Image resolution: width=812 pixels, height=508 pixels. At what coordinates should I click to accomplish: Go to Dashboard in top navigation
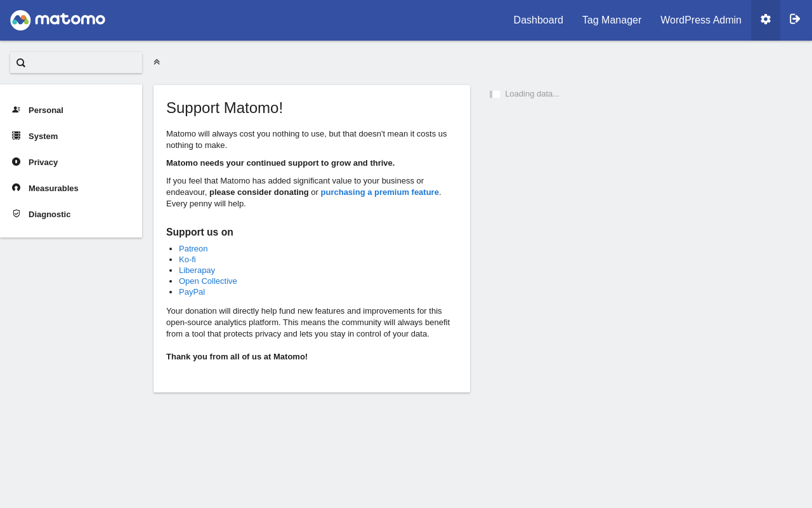point(538,20)
